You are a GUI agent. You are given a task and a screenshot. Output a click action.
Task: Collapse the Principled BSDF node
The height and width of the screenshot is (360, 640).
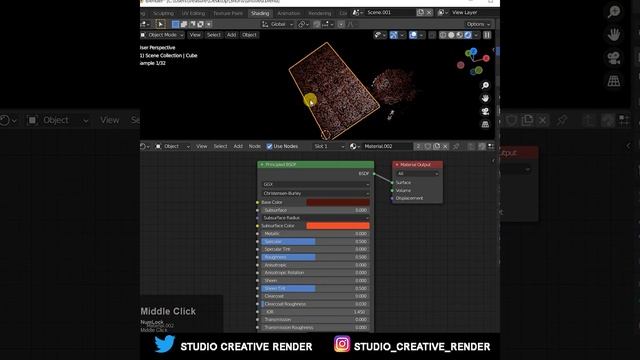point(262,164)
